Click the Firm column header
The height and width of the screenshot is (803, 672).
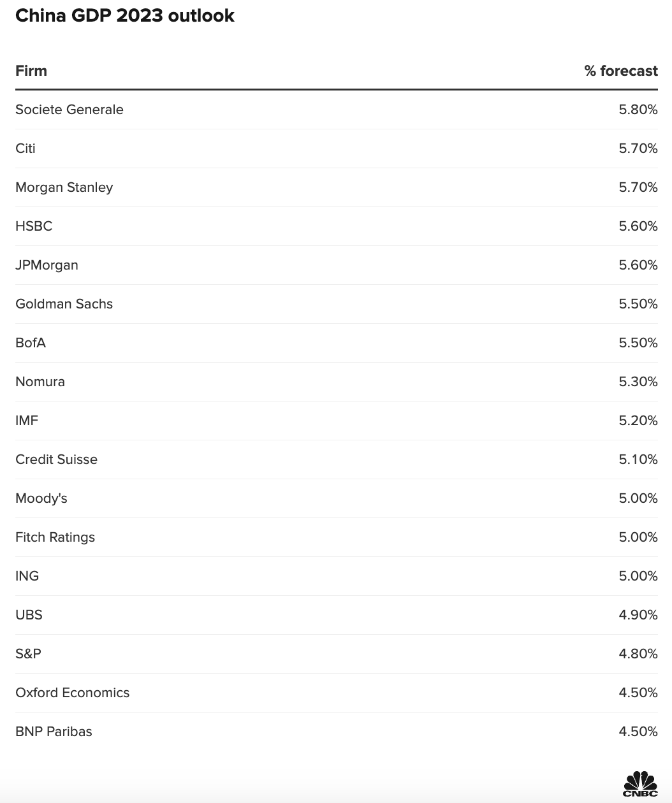31,71
